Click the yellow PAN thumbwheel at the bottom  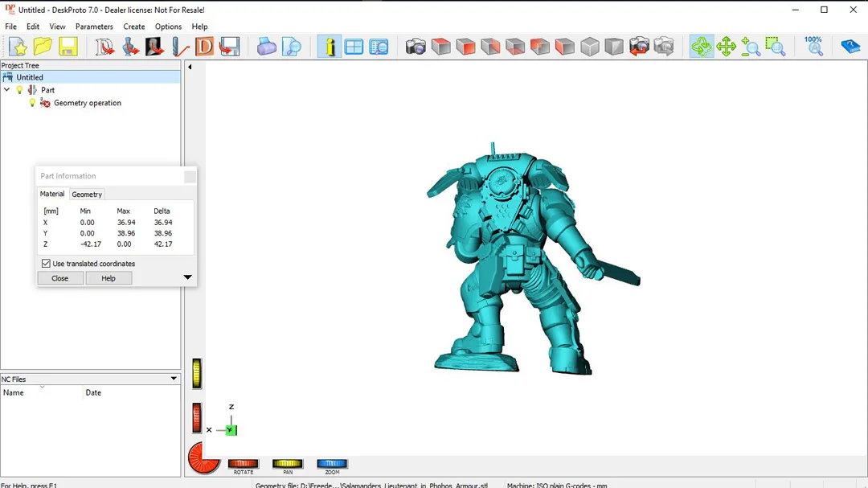tap(287, 464)
